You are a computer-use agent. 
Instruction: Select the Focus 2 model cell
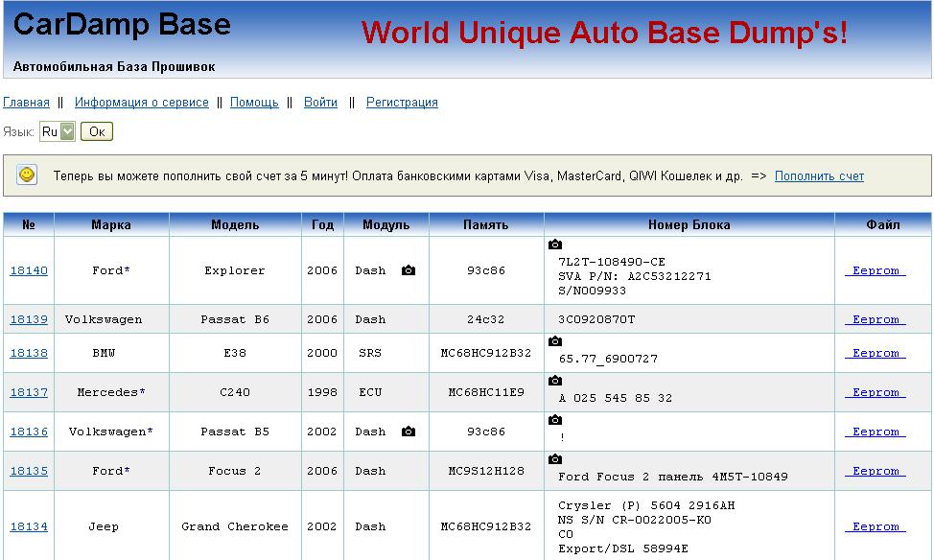(235, 471)
